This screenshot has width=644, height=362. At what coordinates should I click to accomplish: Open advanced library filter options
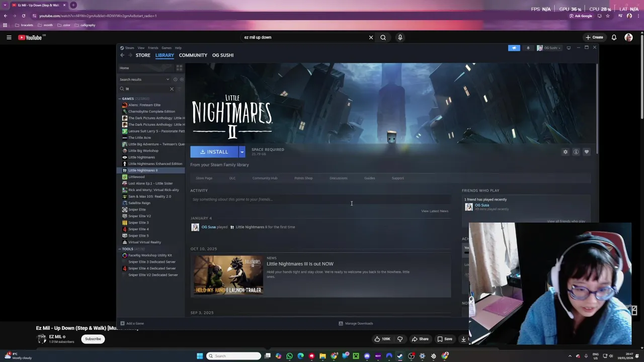click(x=179, y=89)
